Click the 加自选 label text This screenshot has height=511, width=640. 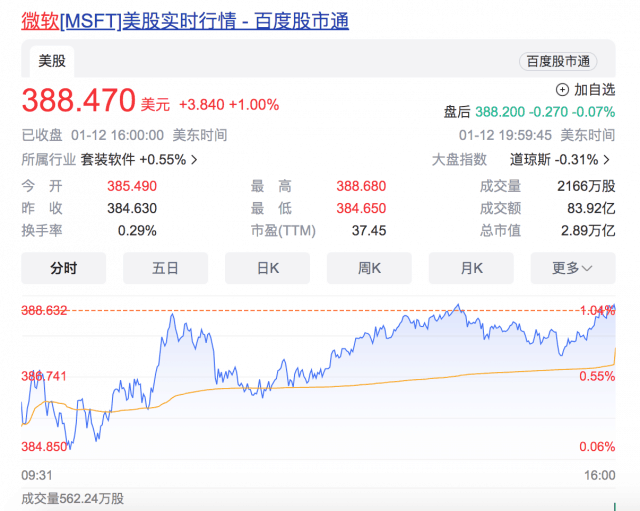tap(594, 90)
